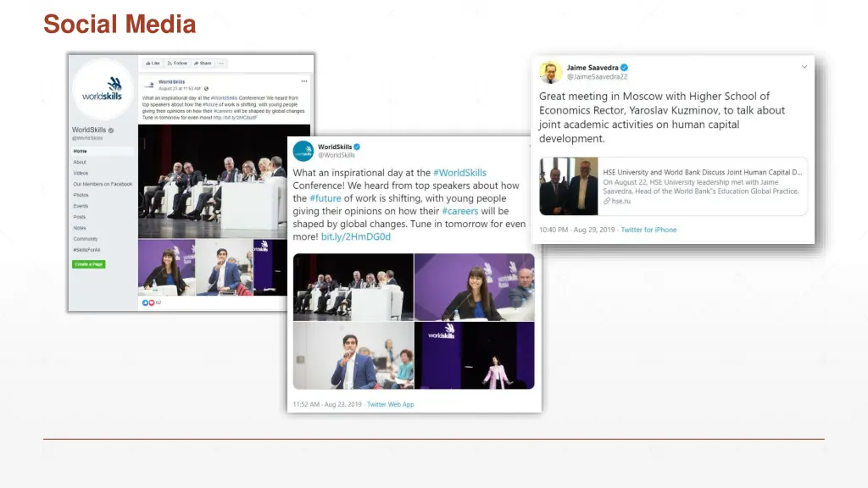Open the Facebook post's three-dot options menu
The height and width of the screenshot is (488, 868).
coord(304,81)
